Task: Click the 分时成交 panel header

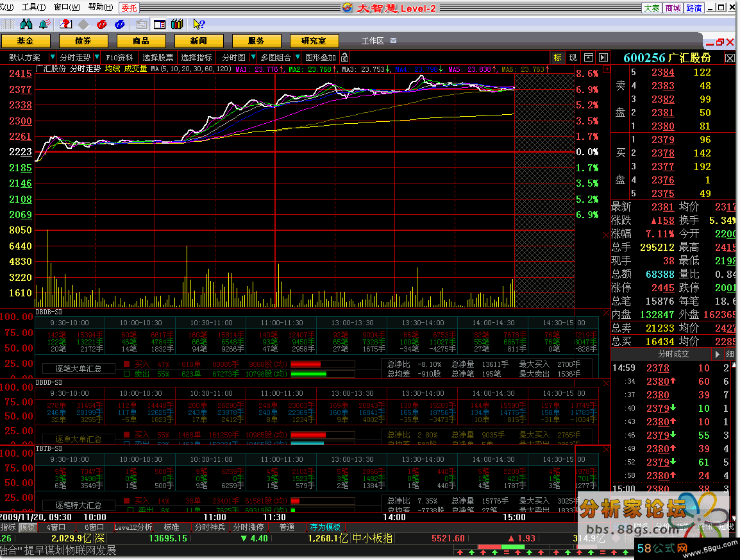Action: [673, 354]
